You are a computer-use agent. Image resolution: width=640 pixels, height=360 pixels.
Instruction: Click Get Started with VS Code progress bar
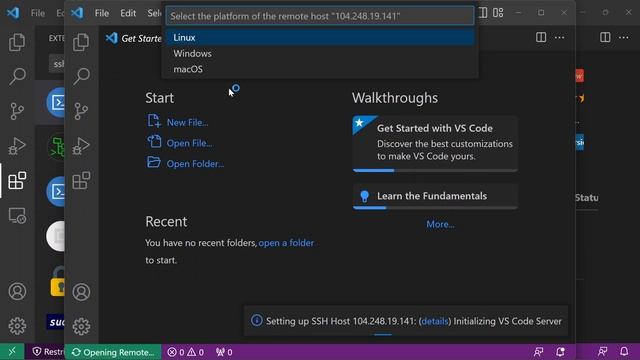435,170
